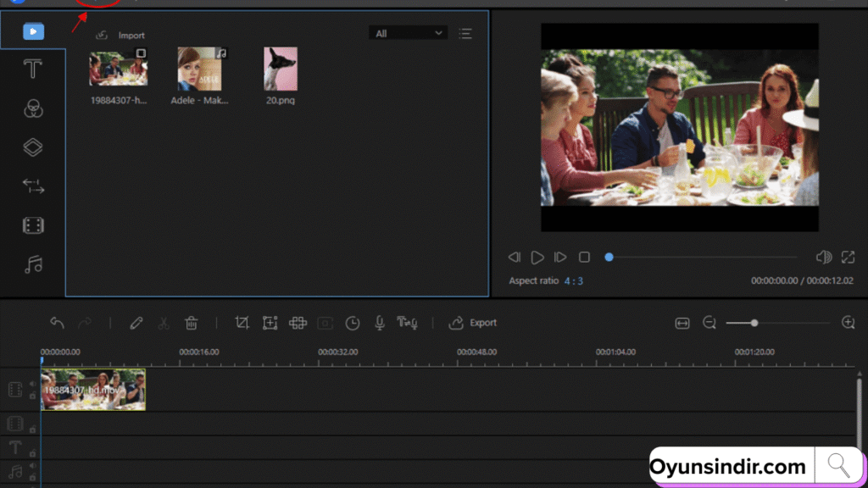Open the media list view options
The width and height of the screenshot is (868, 488).
pos(465,33)
